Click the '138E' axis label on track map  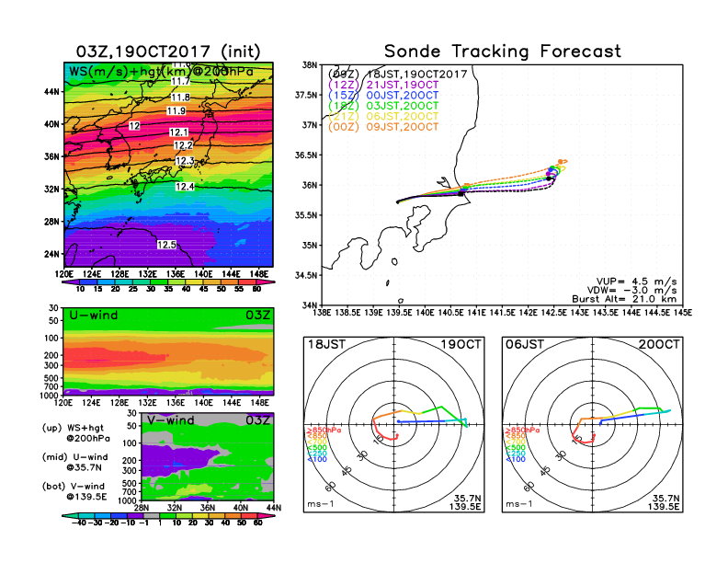(323, 313)
